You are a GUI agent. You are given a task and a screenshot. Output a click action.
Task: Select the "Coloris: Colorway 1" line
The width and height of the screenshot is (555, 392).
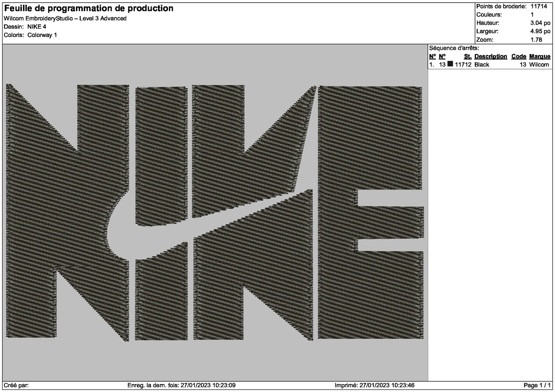pos(30,35)
